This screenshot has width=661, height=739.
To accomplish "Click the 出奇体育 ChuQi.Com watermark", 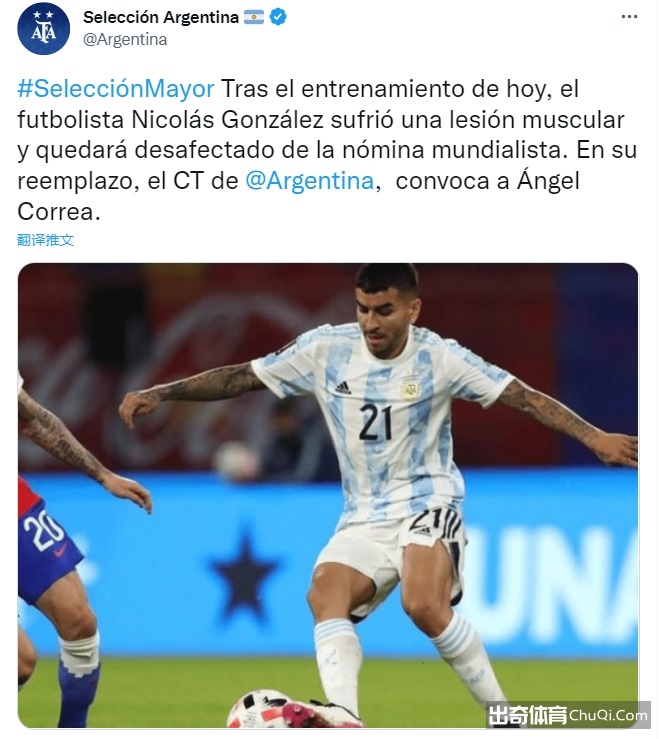I will tap(568, 715).
